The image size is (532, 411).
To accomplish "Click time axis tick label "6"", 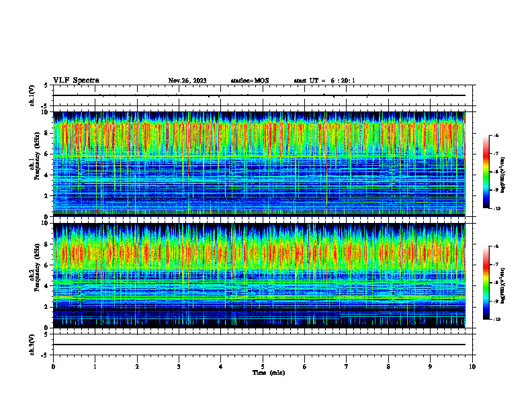I will [305, 367].
